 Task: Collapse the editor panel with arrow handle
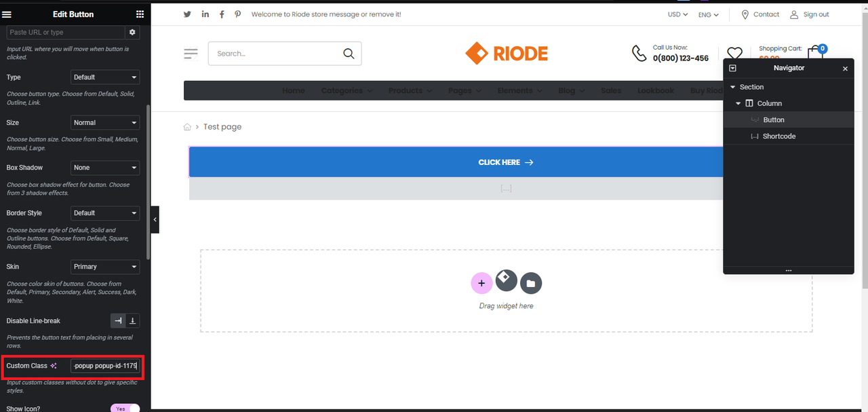[155, 220]
